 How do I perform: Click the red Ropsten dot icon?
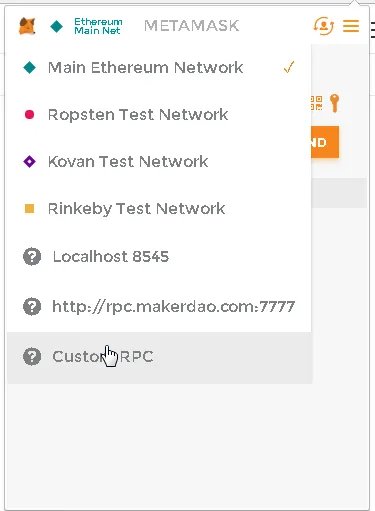[x=29, y=115]
